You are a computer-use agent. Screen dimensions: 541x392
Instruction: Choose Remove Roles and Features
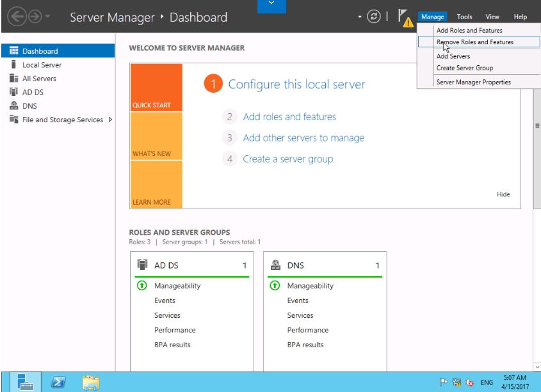479,42
